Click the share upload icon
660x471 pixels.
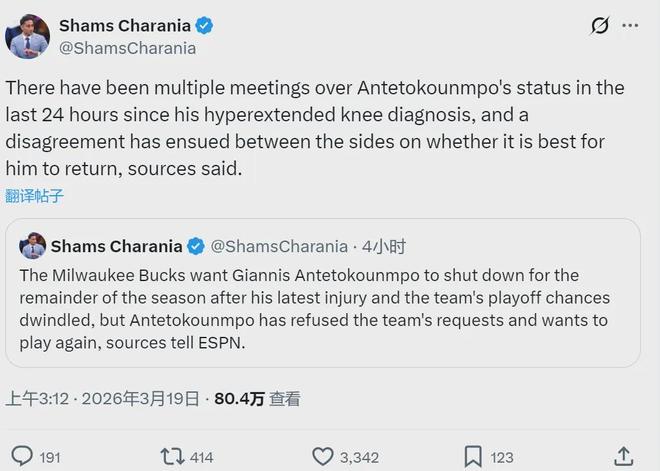[622, 456]
